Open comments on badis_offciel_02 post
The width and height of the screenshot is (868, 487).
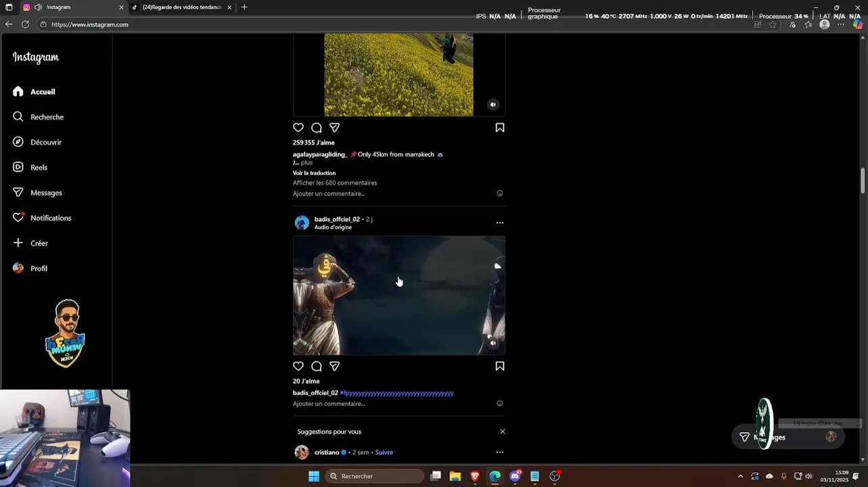[316, 366]
